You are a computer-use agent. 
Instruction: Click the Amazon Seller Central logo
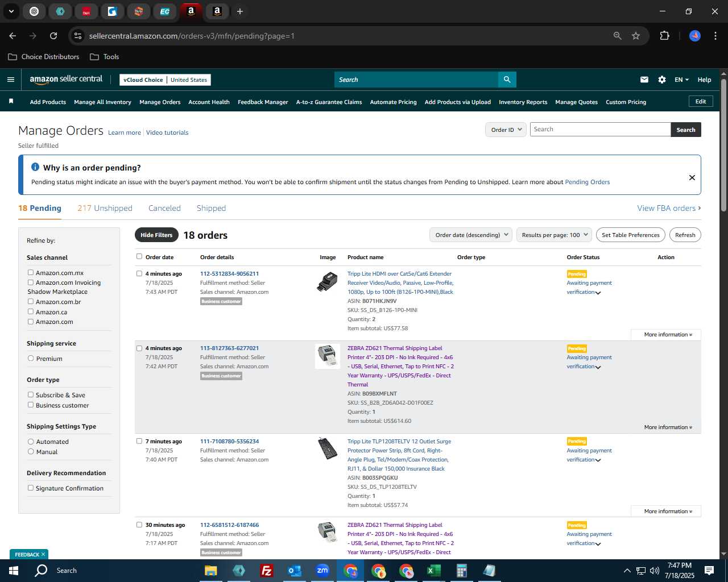(x=66, y=80)
